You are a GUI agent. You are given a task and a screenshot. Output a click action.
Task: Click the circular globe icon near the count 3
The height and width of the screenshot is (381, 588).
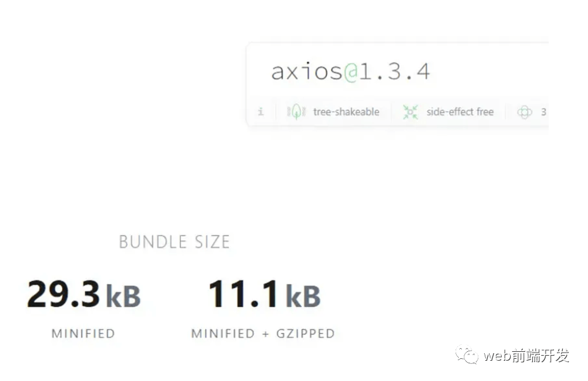pos(525,111)
